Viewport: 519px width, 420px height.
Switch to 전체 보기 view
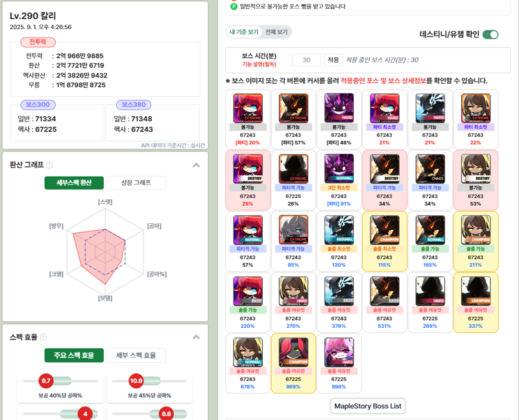[276, 32]
